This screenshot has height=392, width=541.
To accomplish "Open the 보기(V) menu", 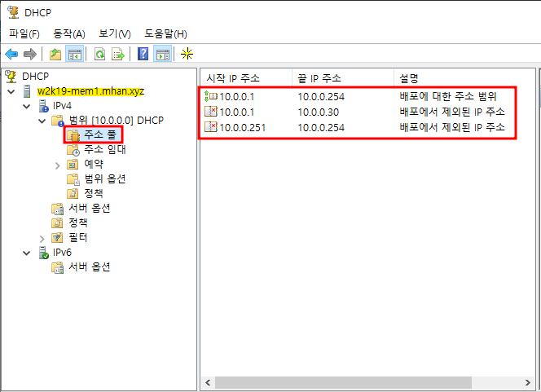I will (x=115, y=33).
